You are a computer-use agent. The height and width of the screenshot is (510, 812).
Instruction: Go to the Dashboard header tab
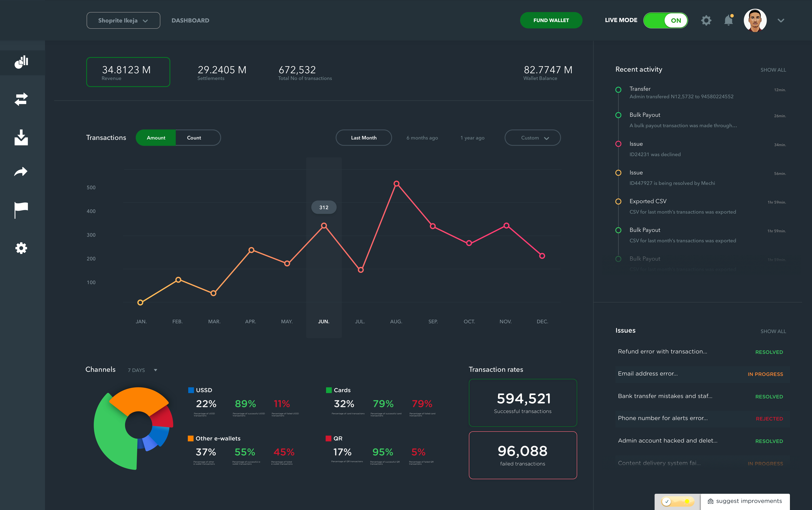pyautogui.click(x=190, y=20)
